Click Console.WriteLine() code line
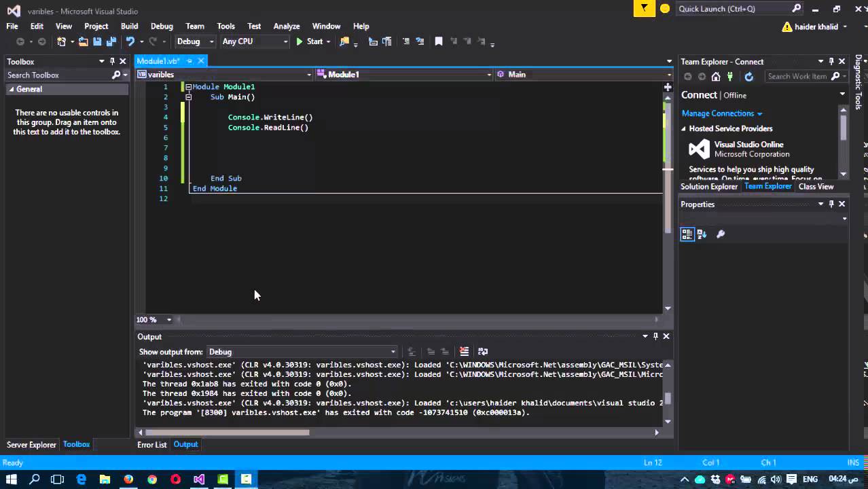 tap(270, 117)
